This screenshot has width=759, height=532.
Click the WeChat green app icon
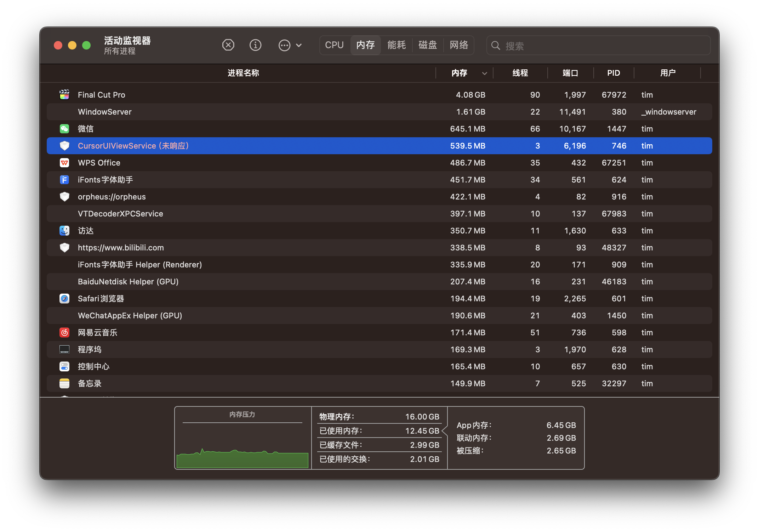coord(64,129)
